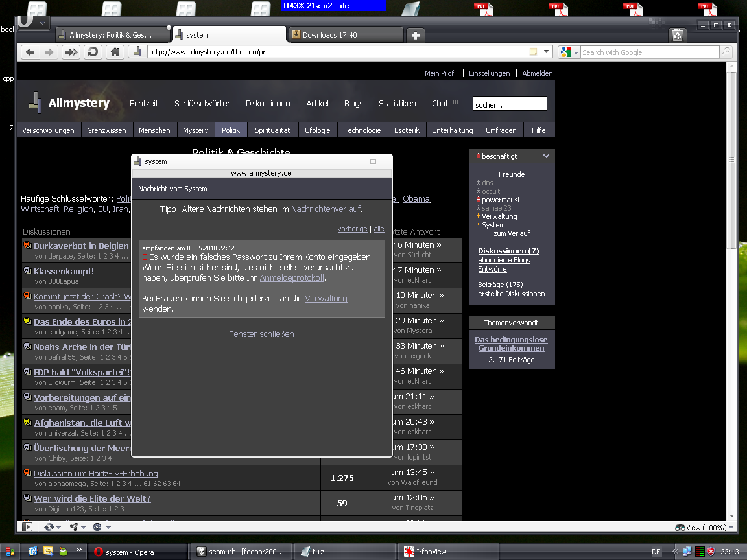Click the Allmystery logo
The height and width of the screenshot is (560, 747).
(x=69, y=103)
